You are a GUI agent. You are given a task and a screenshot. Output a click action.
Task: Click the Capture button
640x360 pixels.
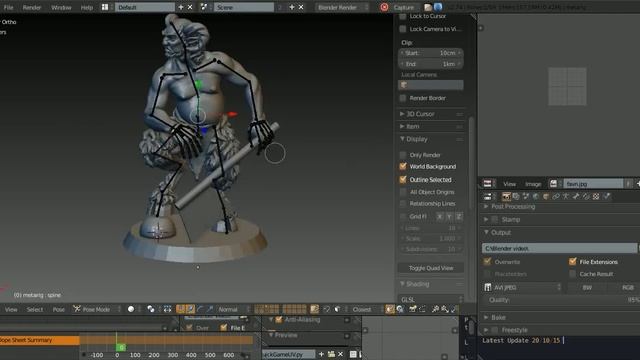tap(404, 7)
